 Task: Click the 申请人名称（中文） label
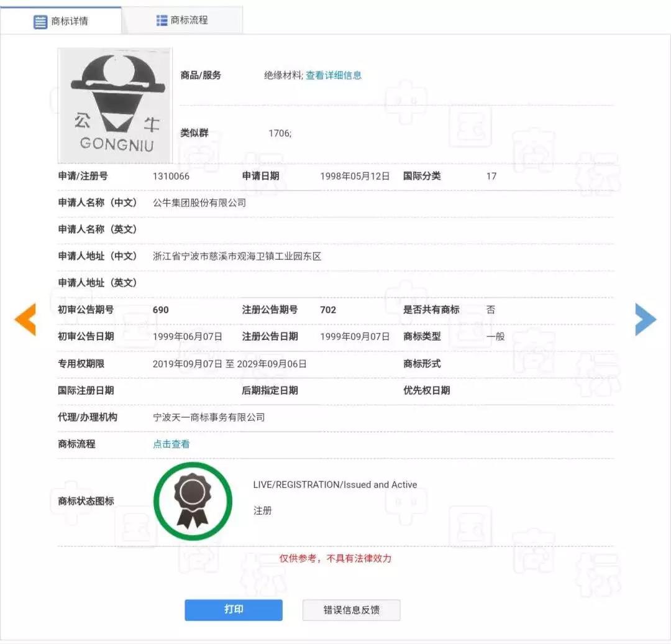click(x=97, y=203)
